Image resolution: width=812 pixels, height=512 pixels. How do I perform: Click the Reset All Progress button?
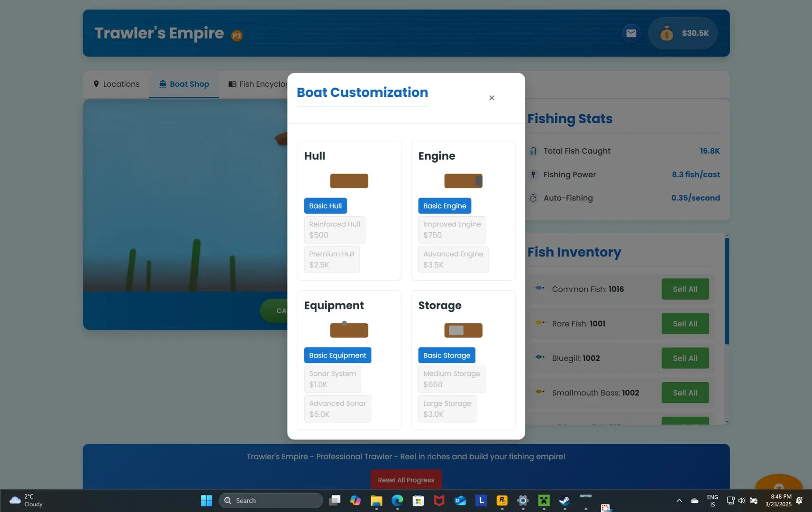pyautogui.click(x=406, y=480)
